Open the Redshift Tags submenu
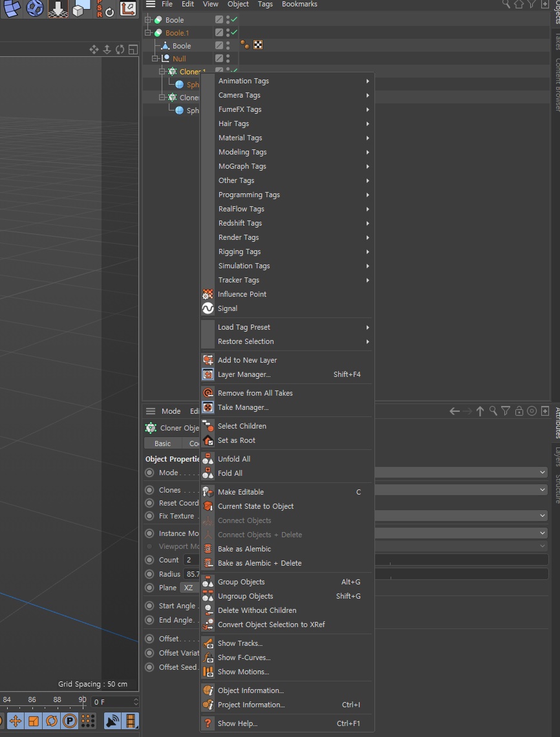Screen dimensions: 560x737 pyautogui.click(x=287, y=223)
